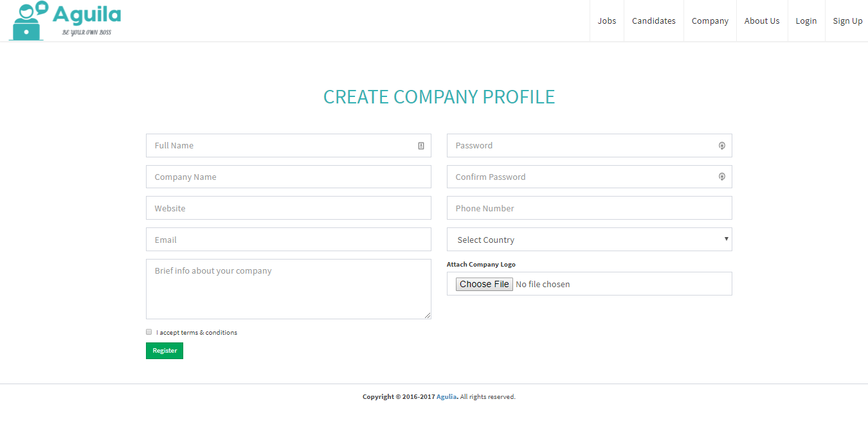
Task: Open the Select Country dropdown
Action: point(590,240)
